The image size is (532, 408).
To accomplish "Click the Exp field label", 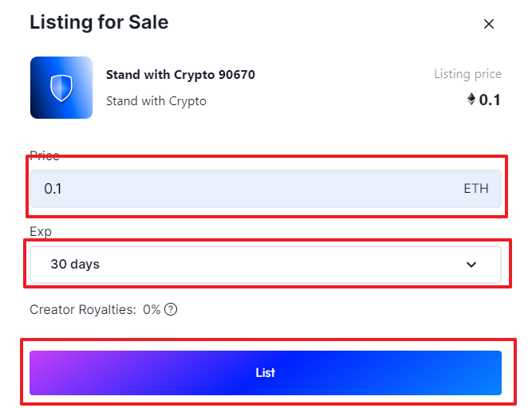I will [41, 232].
